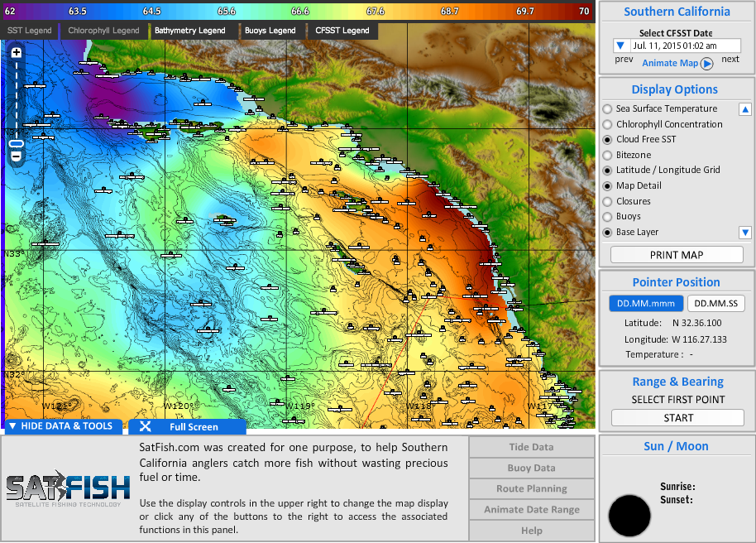Viewport: 756px width, 543px height.
Task: Click the map zoom-in plus icon
Action: [x=15, y=51]
